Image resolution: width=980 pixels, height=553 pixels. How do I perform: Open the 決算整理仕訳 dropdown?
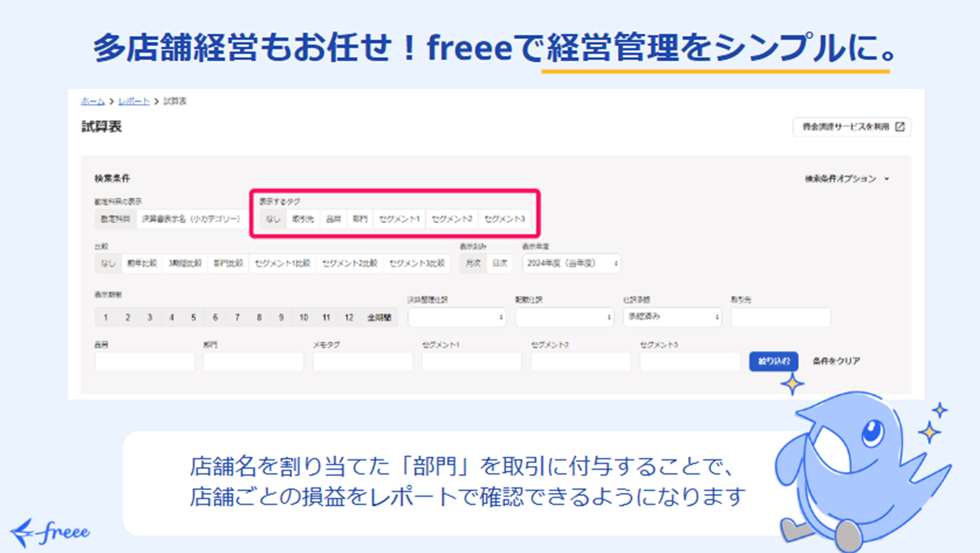[456, 317]
